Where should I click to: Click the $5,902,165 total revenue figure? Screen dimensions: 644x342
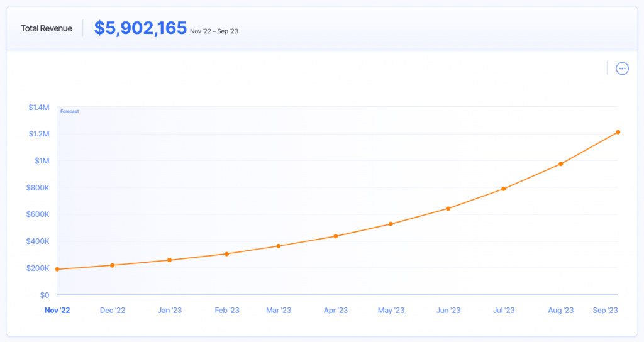(140, 28)
